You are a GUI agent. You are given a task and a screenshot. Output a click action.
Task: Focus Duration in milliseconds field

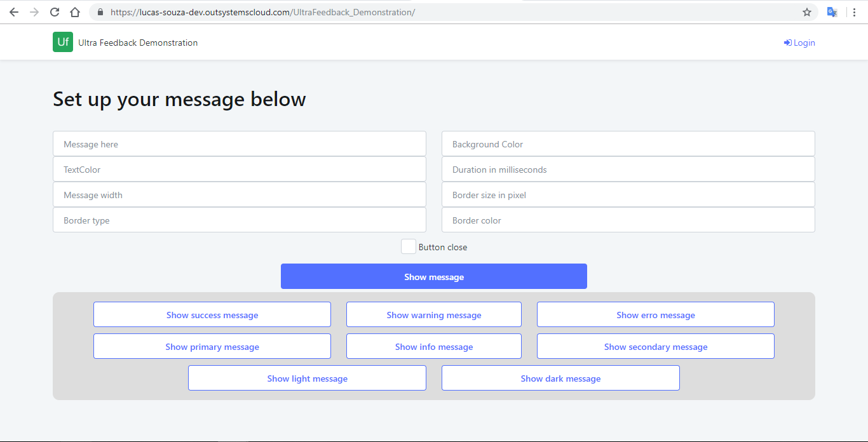pos(628,169)
